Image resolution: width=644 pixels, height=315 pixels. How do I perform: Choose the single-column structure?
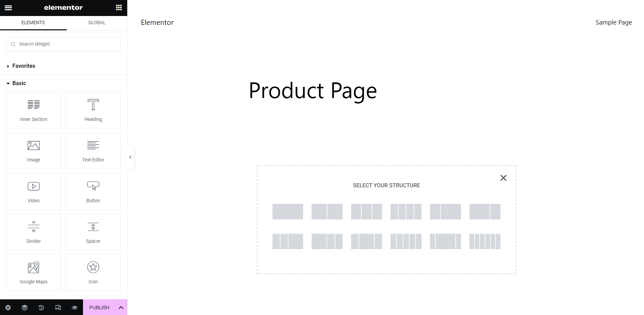coord(288,212)
